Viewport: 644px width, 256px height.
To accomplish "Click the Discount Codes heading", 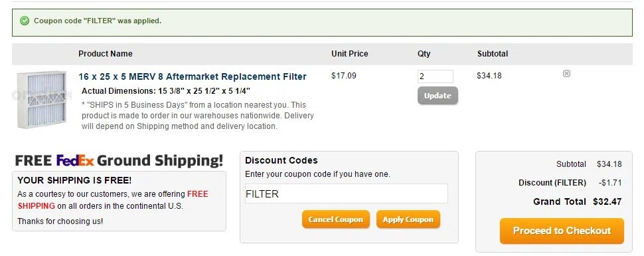I will [282, 160].
